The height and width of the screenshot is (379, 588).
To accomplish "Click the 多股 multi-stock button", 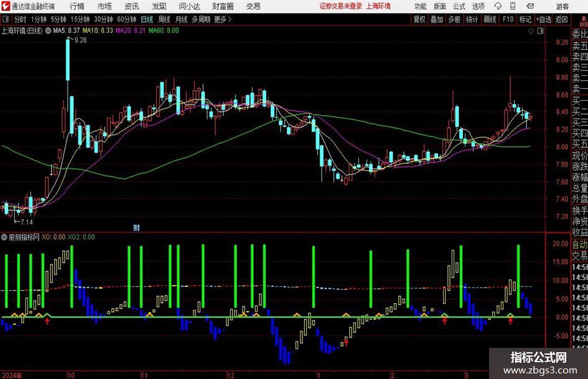I will (x=454, y=19).
